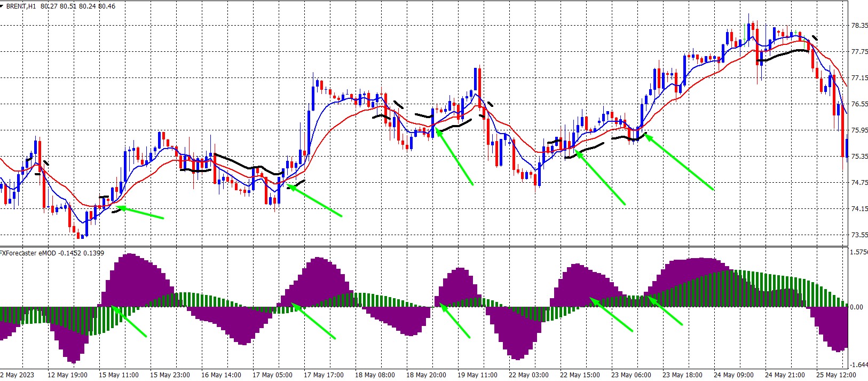Click the 15 May 23:00 time label
868x381 pixels.
tap(170, 375)
